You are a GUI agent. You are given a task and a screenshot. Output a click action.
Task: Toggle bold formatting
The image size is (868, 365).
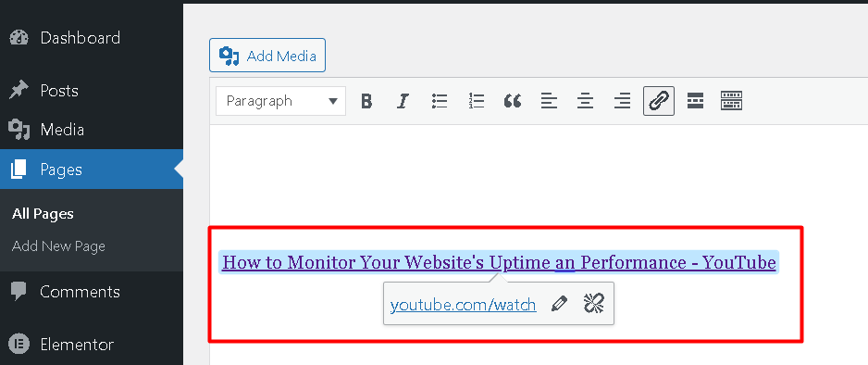tap(366, 101)
